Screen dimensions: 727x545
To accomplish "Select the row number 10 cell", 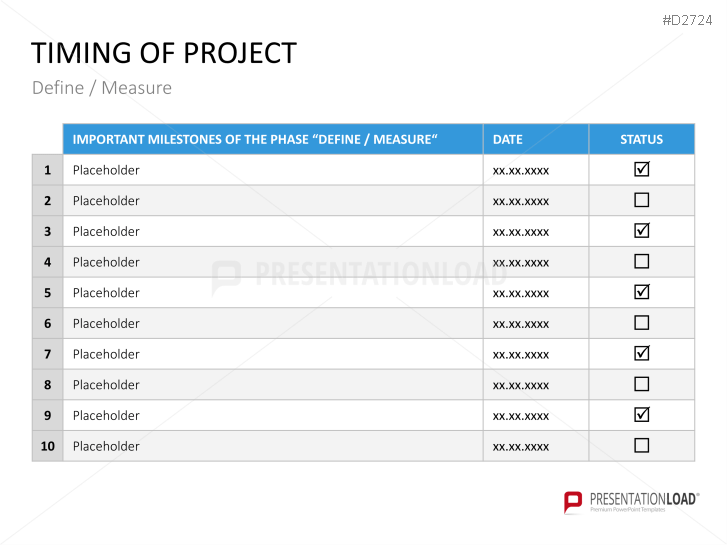I will 47,446.
